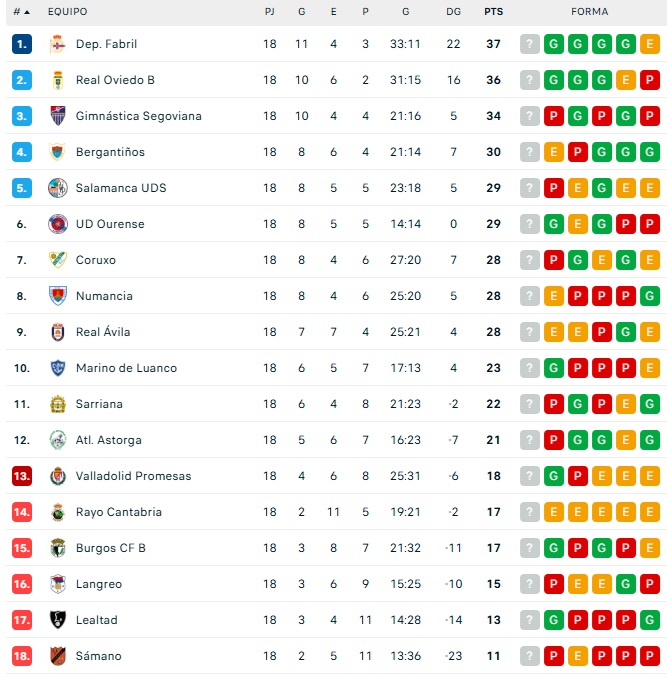This screenshot has width=667, height=678.
Task: Click the Real Oviedo B crest icon
Action: click(x=57, y=80)
